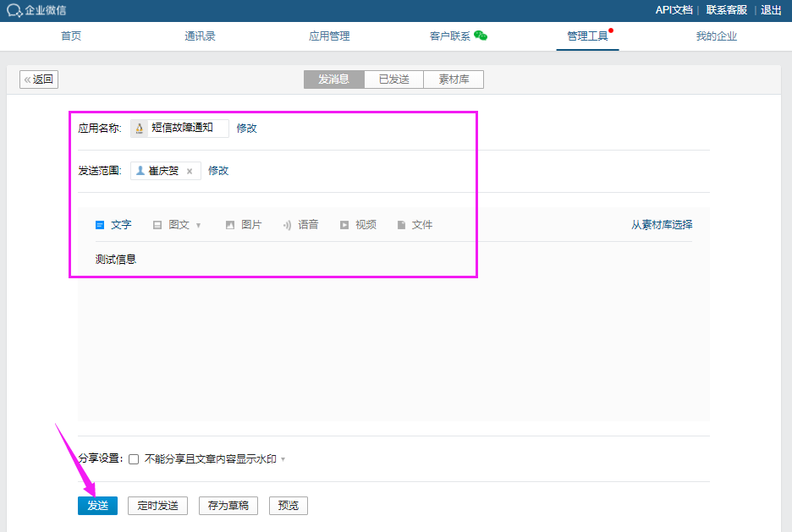Screen dimensions: 792x532
Task: Click the 崔庆贺 recipient tag
Action: tap(166, 171)
